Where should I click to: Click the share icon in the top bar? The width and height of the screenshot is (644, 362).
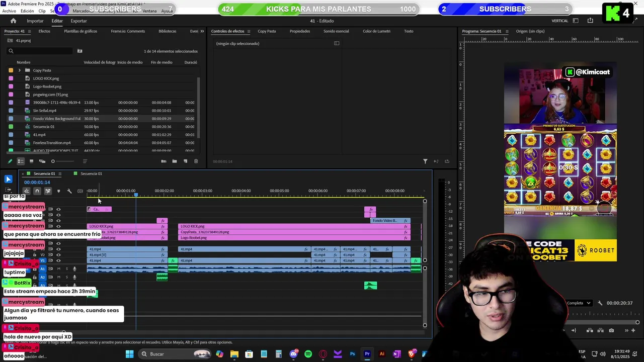[x=590, y=21]
